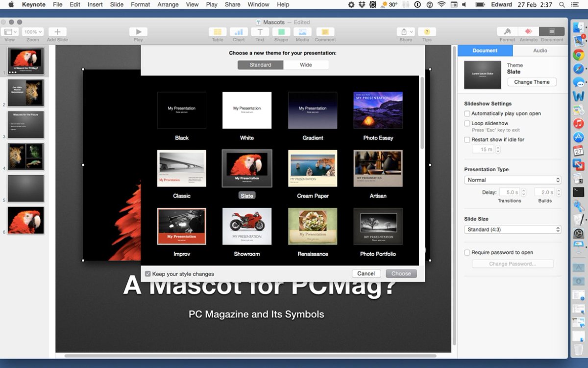Viewport: 588px width, 368px height.
Task: Open the Animate inspector
Action: point(528,32)
